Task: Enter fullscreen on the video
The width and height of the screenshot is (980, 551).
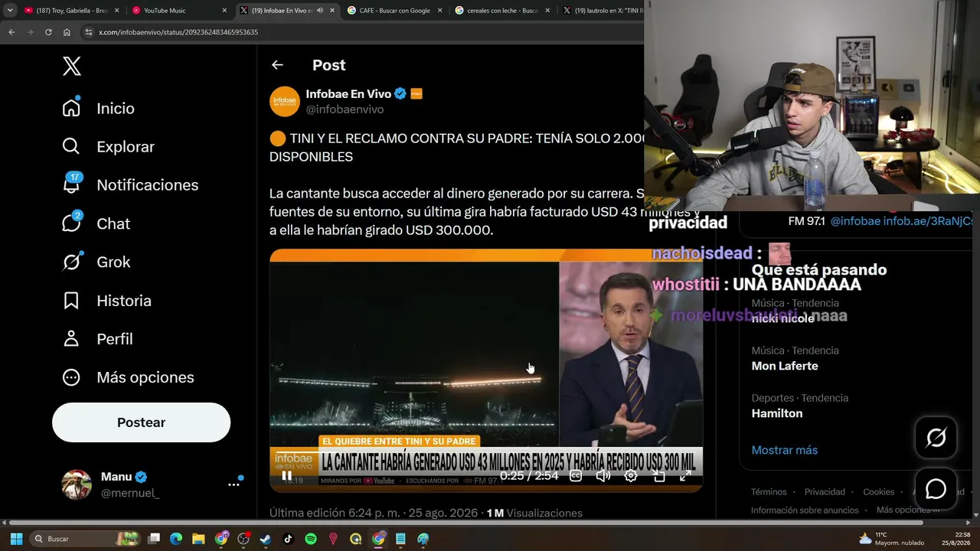Action: (685, 476)
